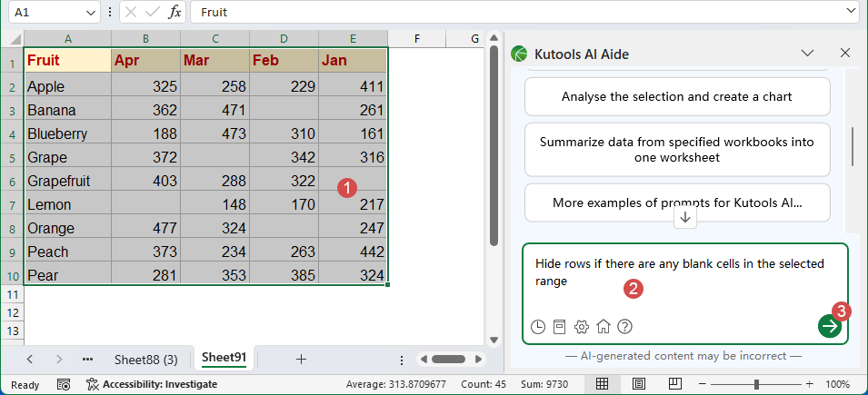
Task: Open the Name Box dropdown arrow
Action: [90, 13]
